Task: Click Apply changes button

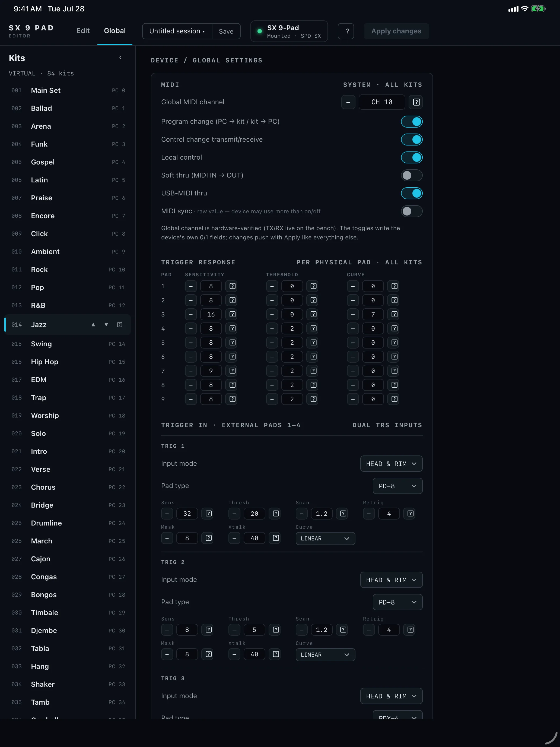Action: click(x=396, y=31)
